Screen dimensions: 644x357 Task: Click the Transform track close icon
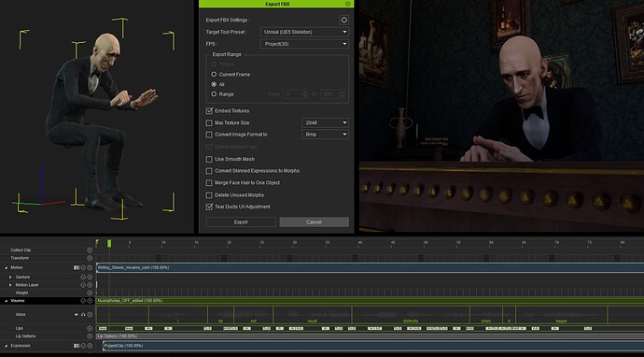click(90, 258)
